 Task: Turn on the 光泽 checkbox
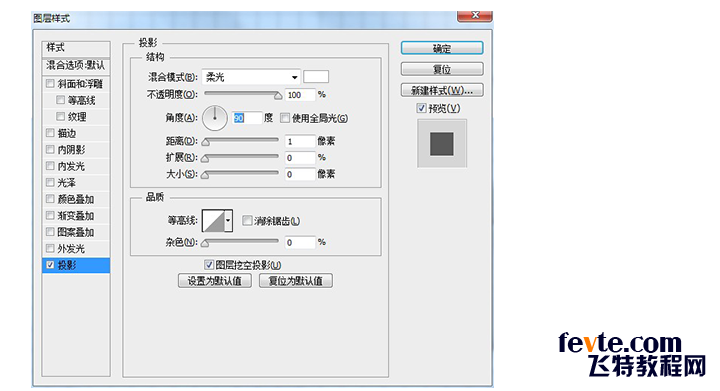[50, 182]
